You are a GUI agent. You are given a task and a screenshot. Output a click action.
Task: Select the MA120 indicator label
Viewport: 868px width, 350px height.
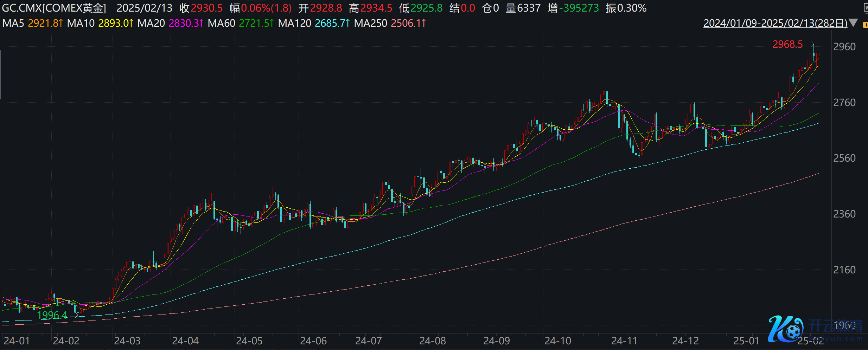point(294,23)
